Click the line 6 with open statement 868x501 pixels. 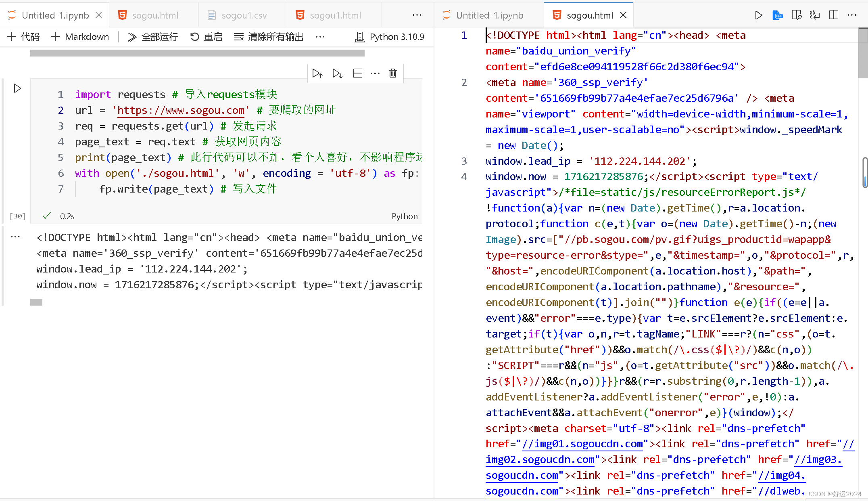tap(247, 173)
